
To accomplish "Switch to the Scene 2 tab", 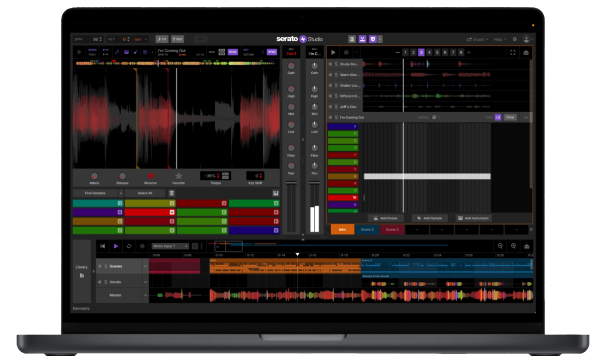I will pos(367,229).
